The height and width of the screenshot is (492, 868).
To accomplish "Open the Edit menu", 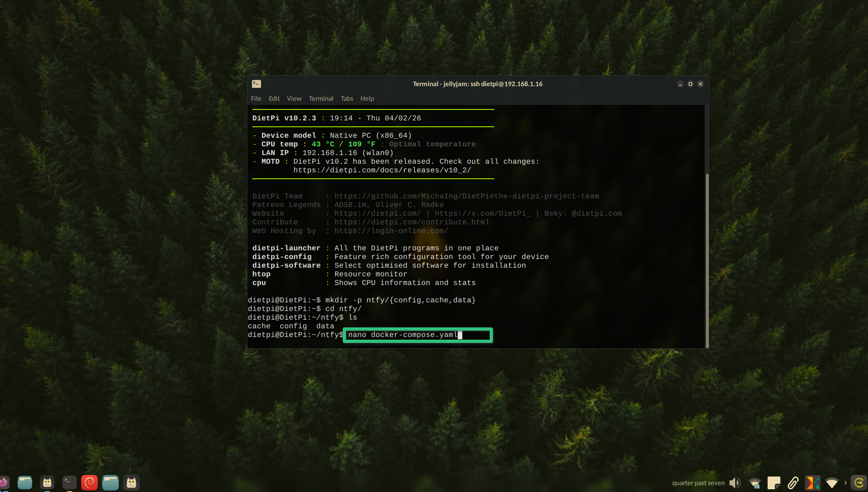I will (274, 98).
